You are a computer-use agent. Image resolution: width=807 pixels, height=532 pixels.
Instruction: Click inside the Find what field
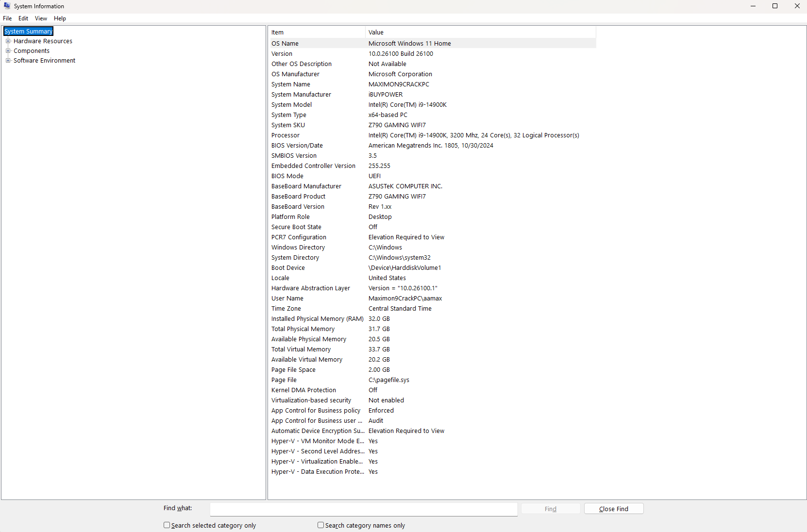click(x=363, y=509)
